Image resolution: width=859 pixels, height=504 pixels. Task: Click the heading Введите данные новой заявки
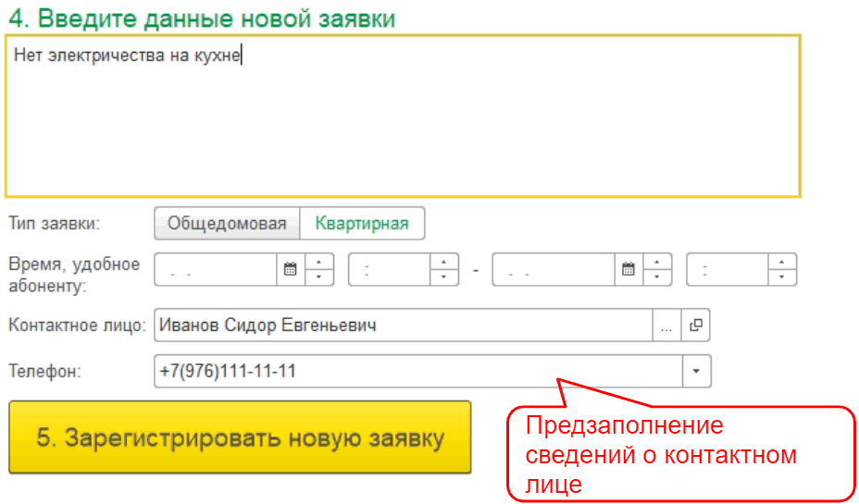[202, 18]
